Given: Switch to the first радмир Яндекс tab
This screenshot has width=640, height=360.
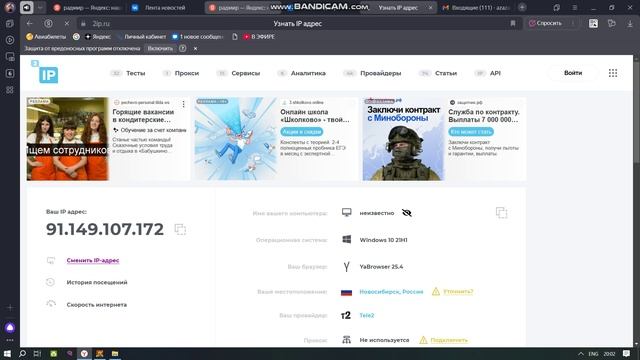Looking at the screenshot, I should [x=87, y=8].
